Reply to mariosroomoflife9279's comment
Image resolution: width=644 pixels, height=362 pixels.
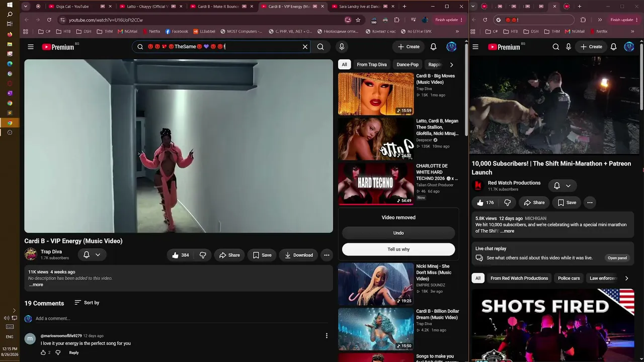click(x=74, y=352)
